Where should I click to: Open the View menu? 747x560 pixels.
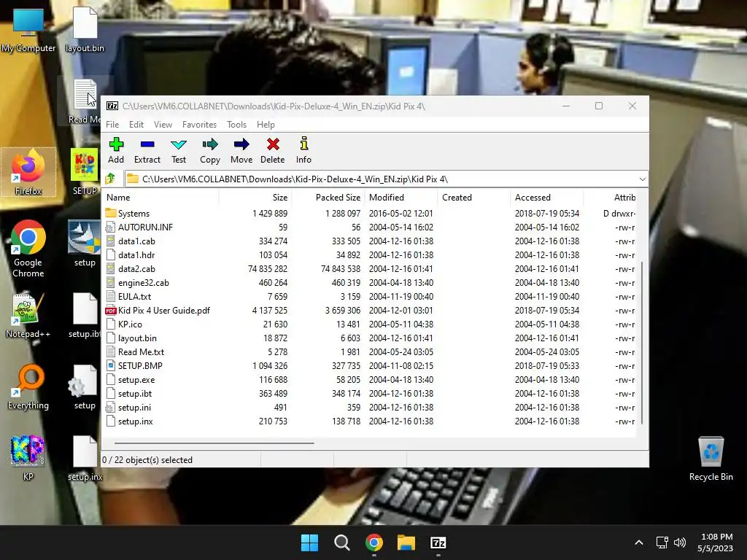(163, 124)
